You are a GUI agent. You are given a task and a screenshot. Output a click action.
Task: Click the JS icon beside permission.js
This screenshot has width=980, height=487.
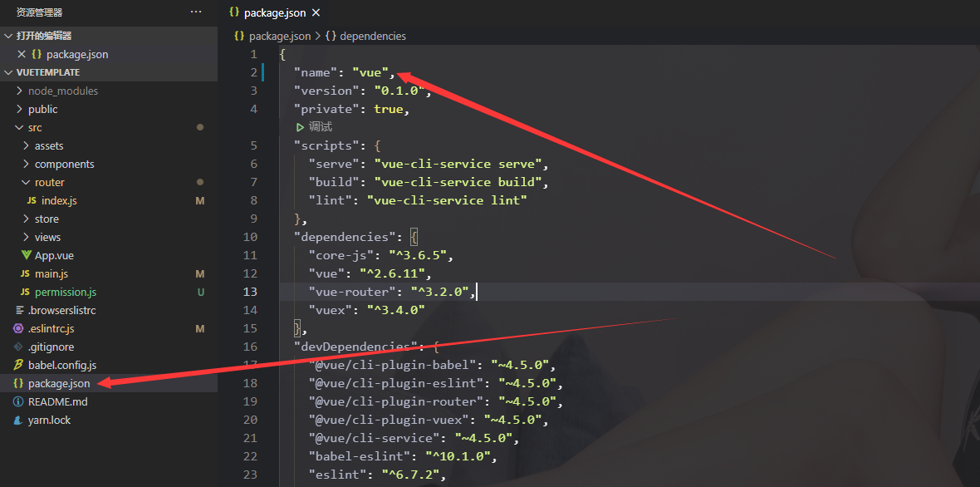pyautogui.click(x=25, y=292)
